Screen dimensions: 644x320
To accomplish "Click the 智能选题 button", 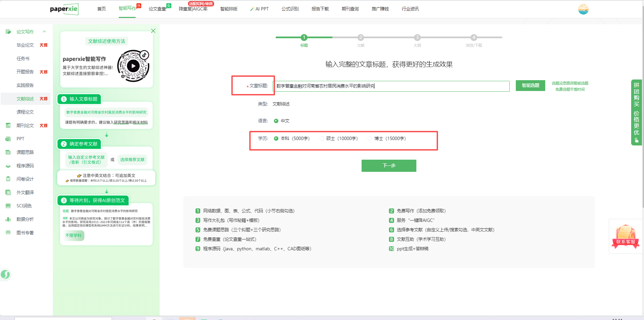I will [x=530, y=86].
